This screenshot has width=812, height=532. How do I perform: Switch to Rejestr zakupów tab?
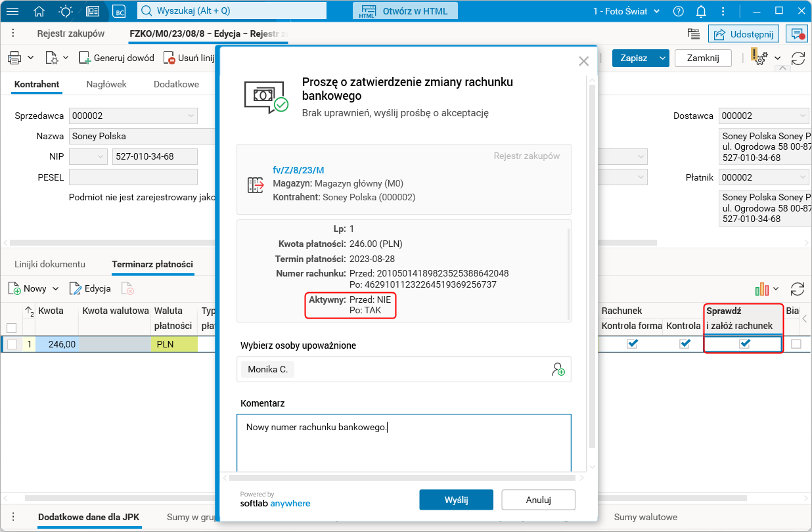point(71,33)
